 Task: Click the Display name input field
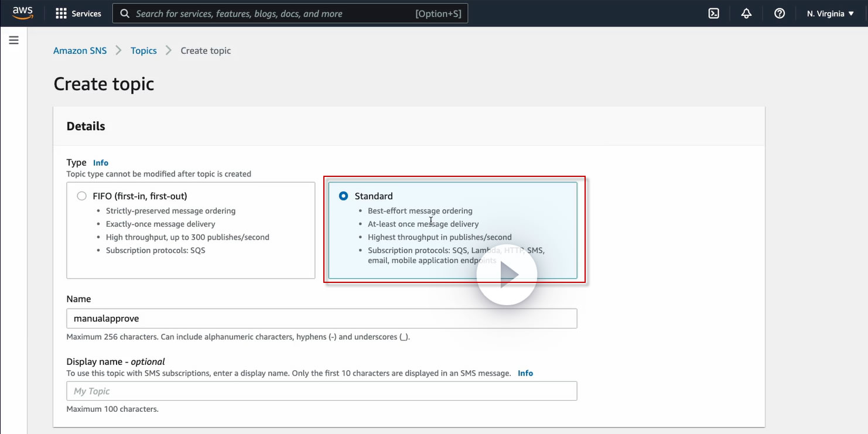click(x=322, y=391)
